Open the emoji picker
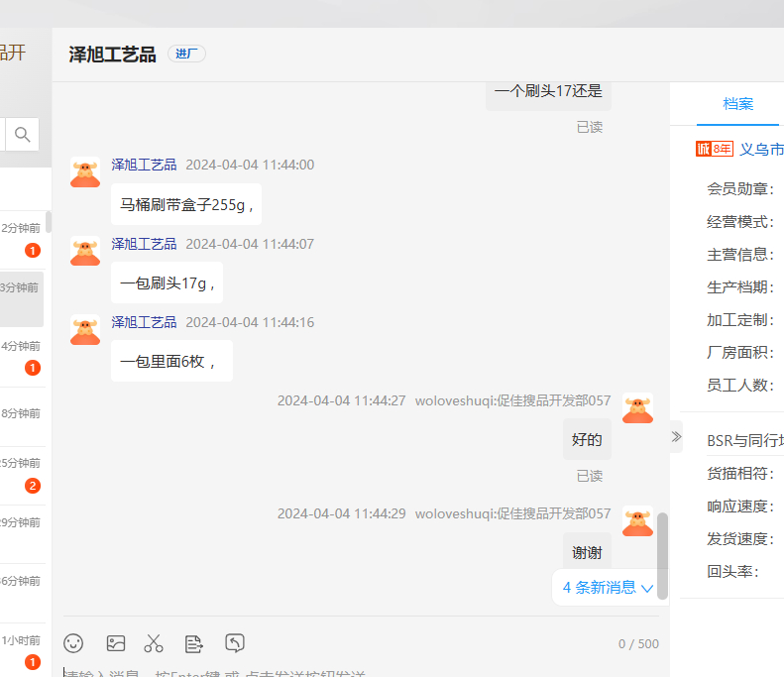This screenshot has height=677, width=784. (x=73, y=643)
